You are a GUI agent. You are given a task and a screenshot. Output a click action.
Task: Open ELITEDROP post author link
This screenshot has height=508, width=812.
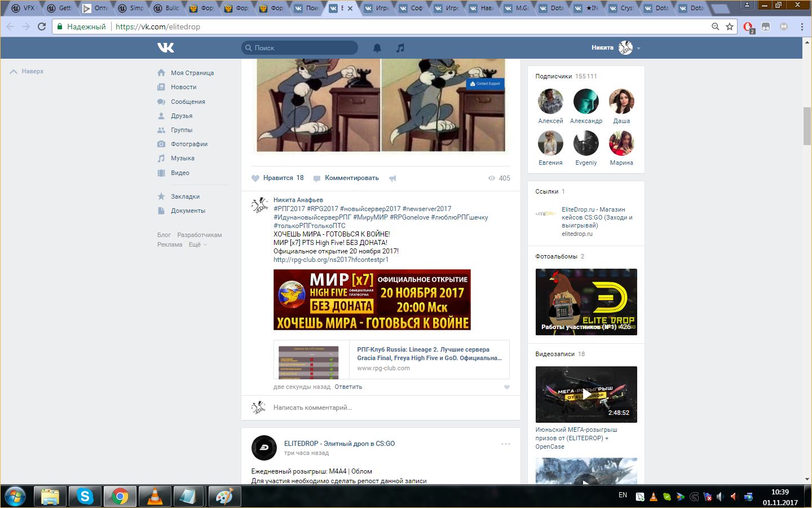339,444
